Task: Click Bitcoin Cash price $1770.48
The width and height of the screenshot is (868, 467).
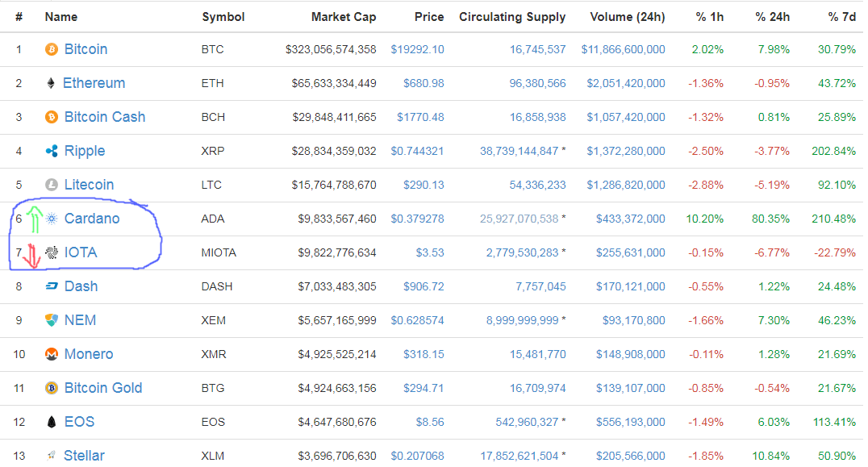Action: coord(420,117)
